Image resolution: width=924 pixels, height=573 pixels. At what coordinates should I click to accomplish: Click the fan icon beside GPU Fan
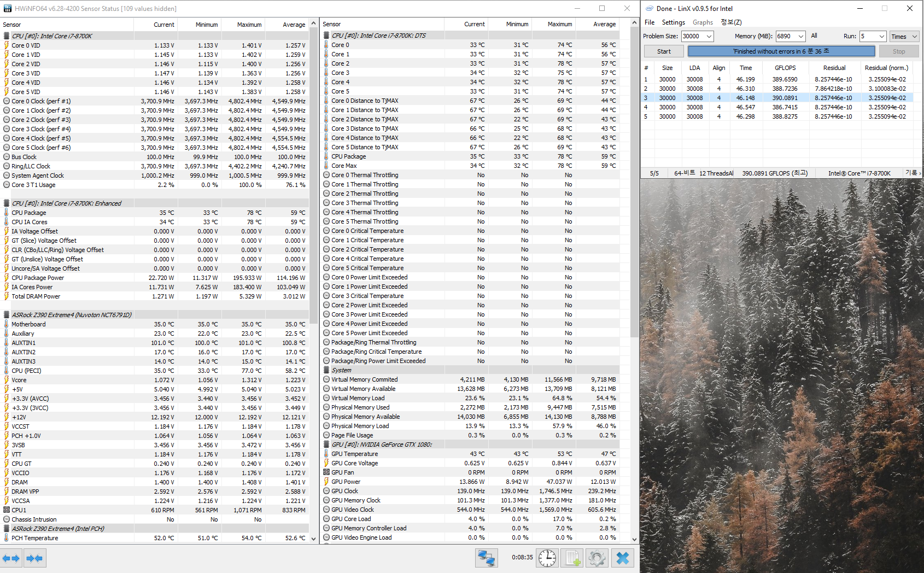[326, 472]
